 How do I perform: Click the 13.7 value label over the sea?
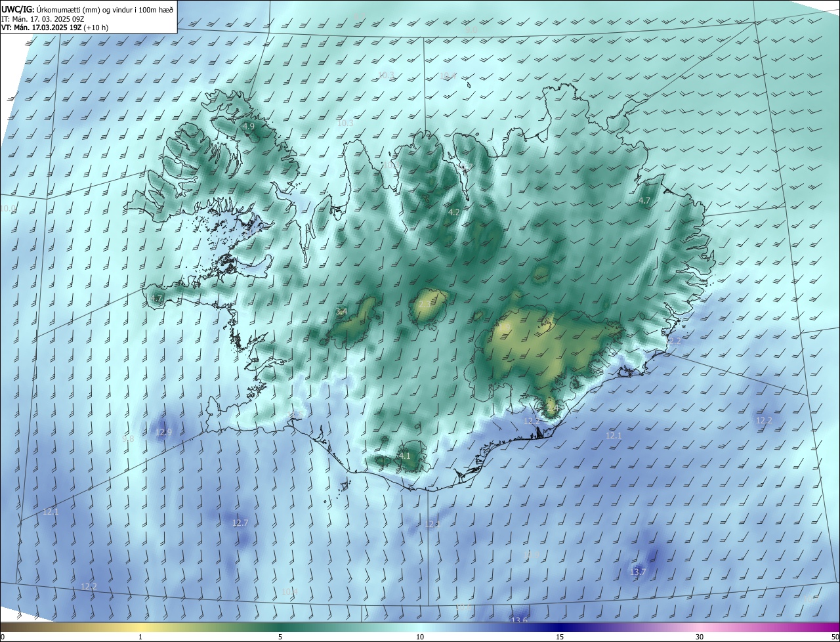[638, 572]
